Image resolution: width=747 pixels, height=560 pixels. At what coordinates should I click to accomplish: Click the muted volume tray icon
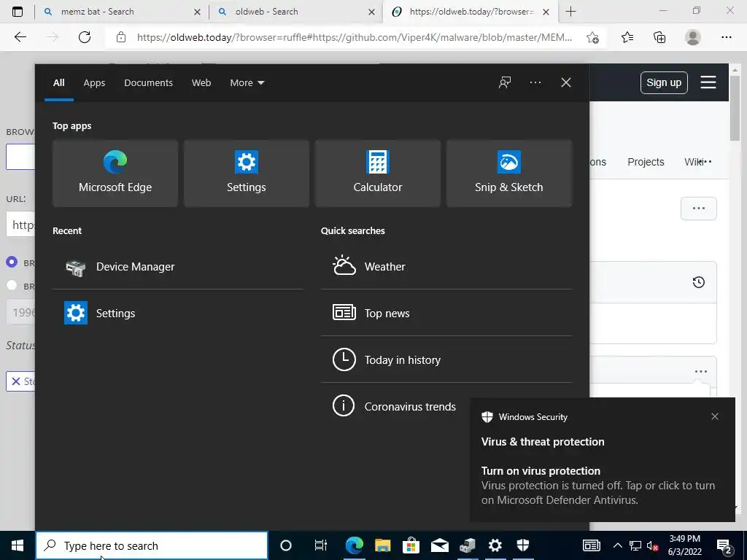(x=653, y=545)
